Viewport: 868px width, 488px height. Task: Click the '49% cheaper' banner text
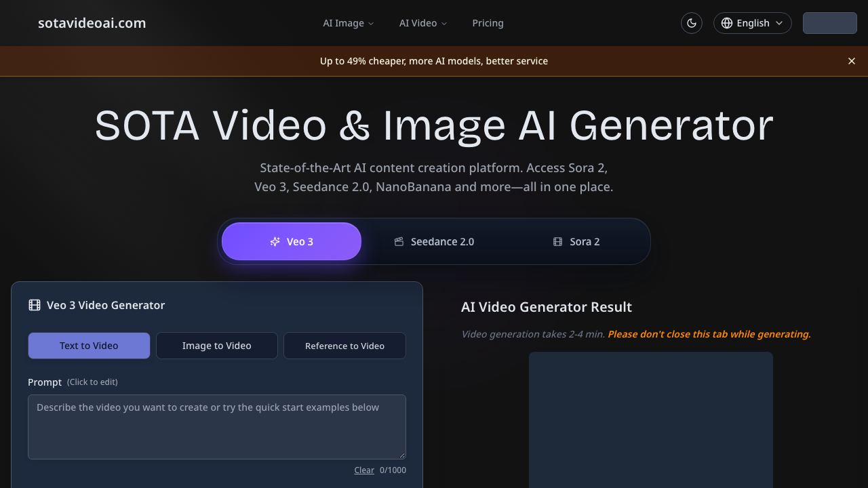point(434,61)
